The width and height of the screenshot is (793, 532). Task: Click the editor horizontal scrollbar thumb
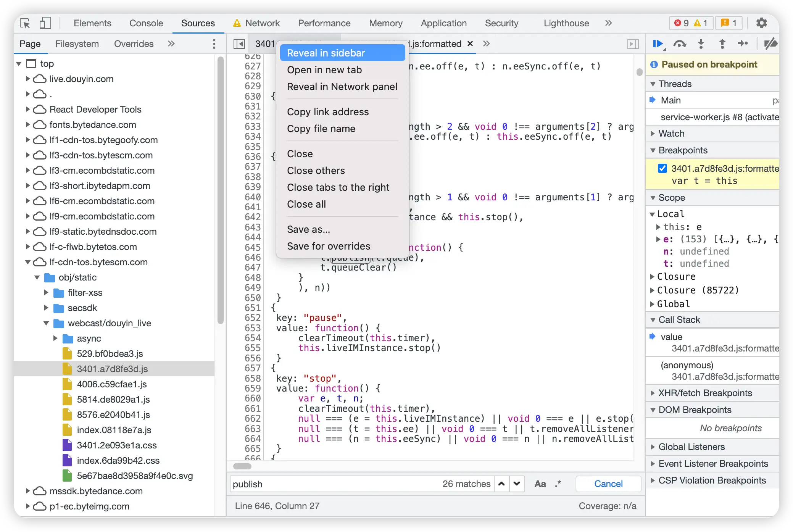click(x=242, y=466)
